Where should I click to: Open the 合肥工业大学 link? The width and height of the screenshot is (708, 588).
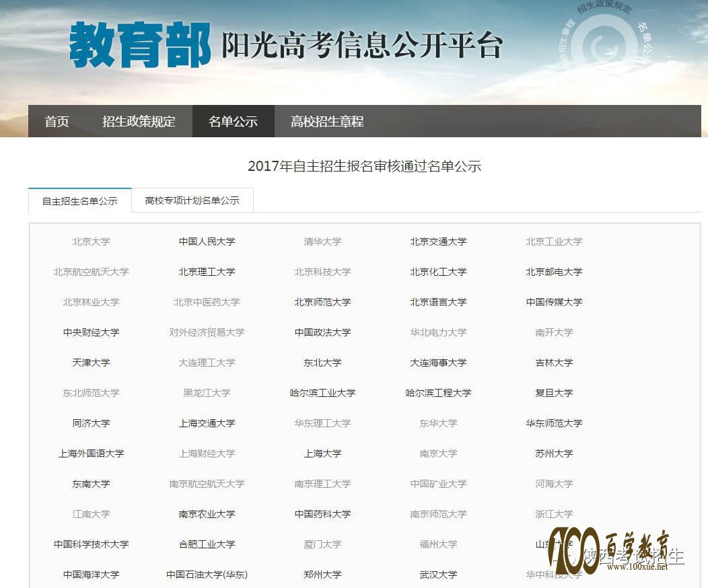(207, 544)
